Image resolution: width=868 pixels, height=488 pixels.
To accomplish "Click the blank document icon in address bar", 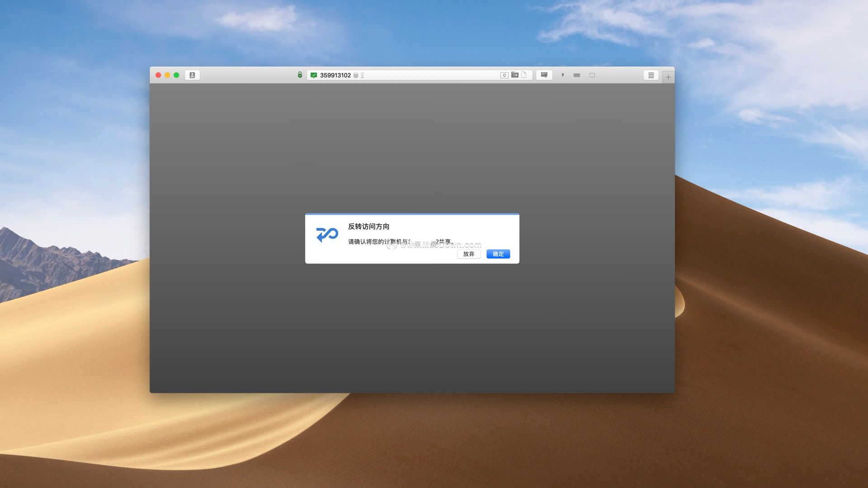I will tap(524, 75).
